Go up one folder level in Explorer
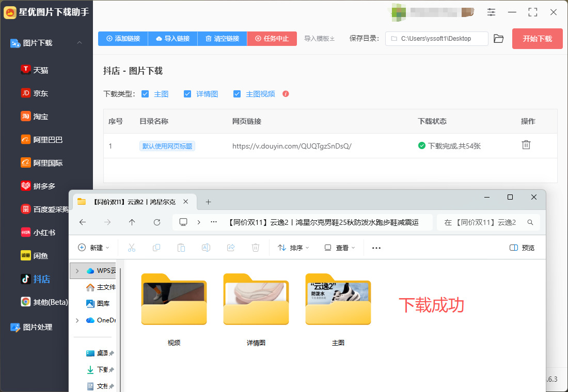This screenshot has width=568, height=392. point(132,222)
